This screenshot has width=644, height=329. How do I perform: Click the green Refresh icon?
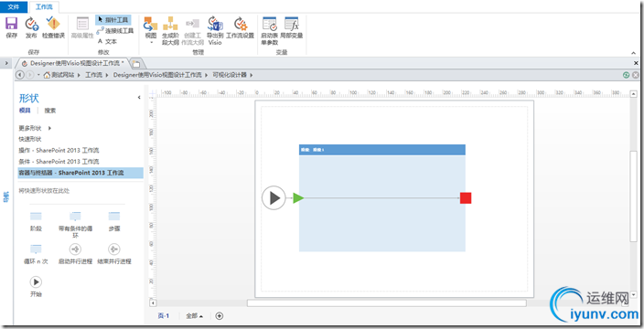[627, 75]
